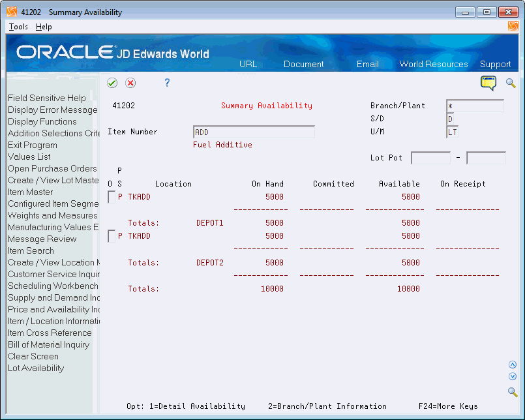Click F24=More Keys at the bottom

tap(448, 406)
